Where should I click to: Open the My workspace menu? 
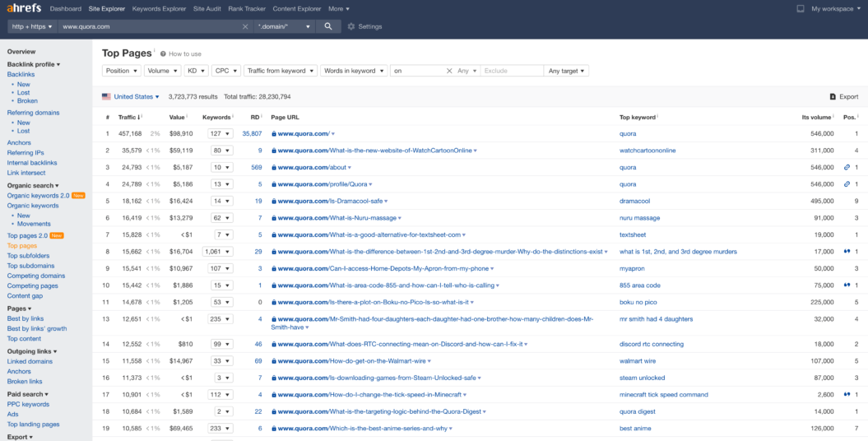(x=836, y=9)
